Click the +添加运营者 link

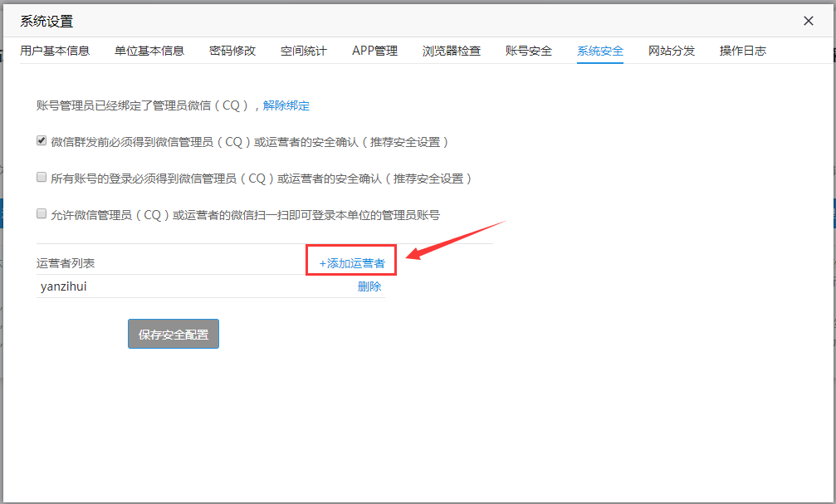(352, 263)
